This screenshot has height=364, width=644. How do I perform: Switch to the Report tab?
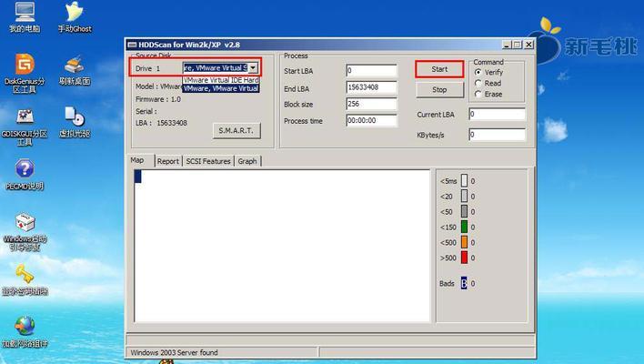[168, 161]
